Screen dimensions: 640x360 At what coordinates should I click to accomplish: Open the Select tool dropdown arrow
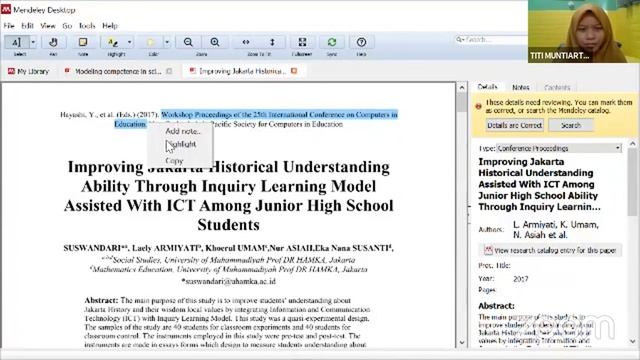33,42
